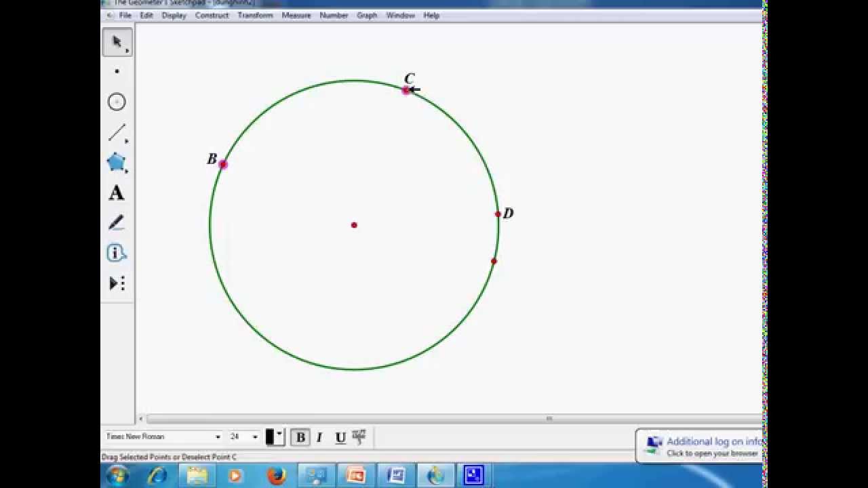Open the Edit menu
This screenshot has height=488, width=868.
pyautogui.click(x=146, y=16)
